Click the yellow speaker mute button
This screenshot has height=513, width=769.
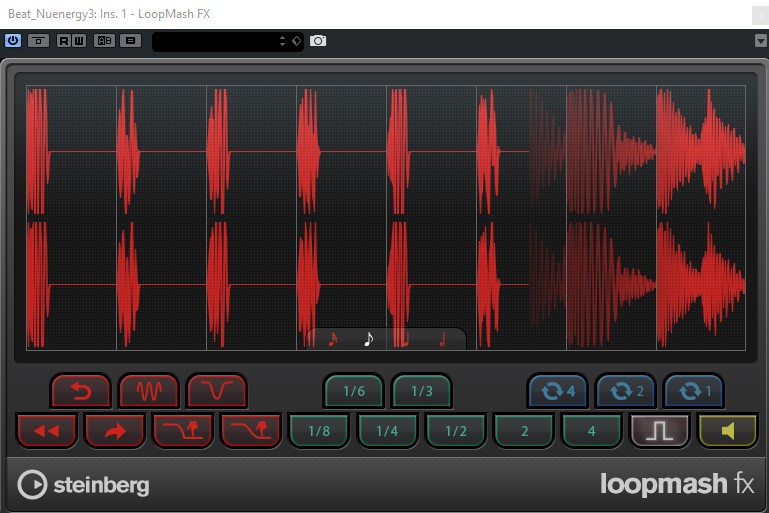(x=728, y=431)
